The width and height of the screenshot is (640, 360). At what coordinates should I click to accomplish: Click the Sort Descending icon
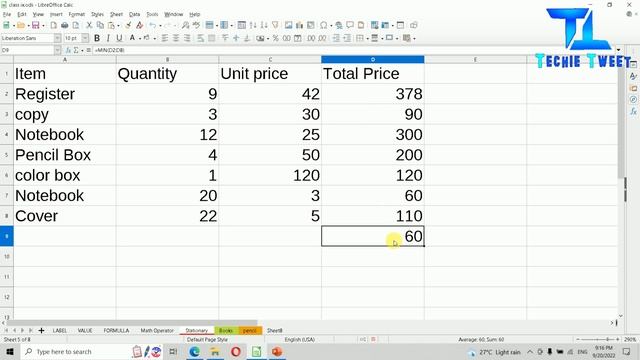point(264,25)
